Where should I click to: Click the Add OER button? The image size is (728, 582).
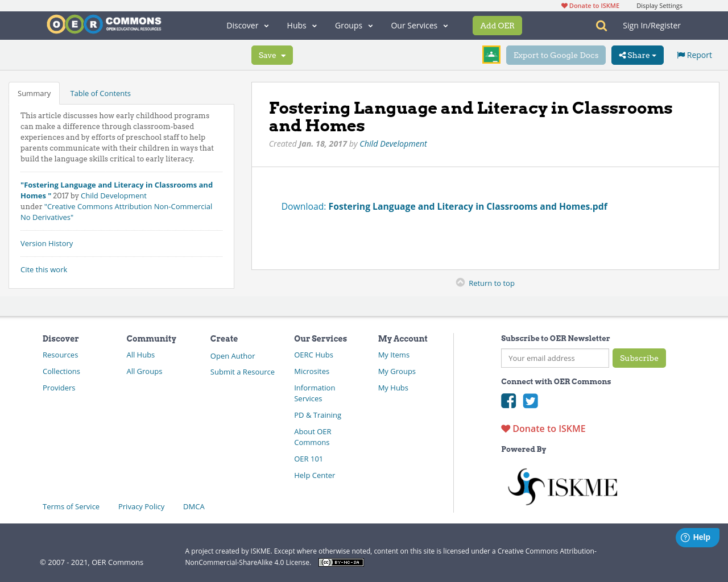point(497,26)
